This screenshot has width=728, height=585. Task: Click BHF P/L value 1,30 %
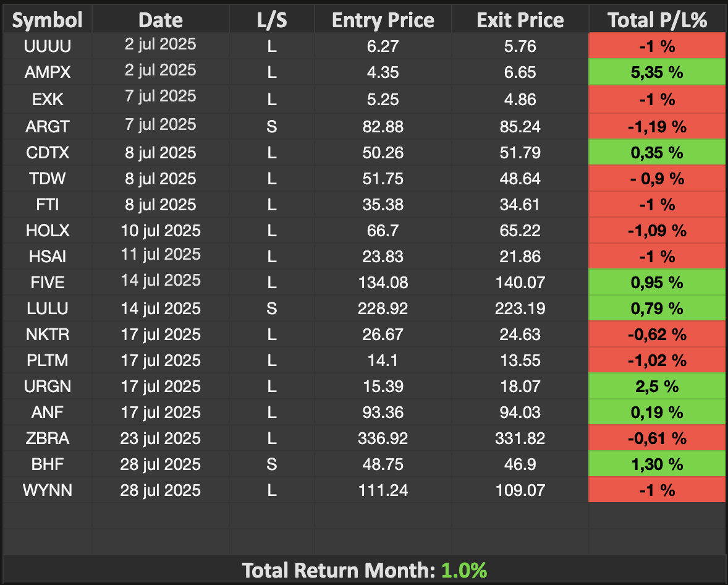pos(657,464)
